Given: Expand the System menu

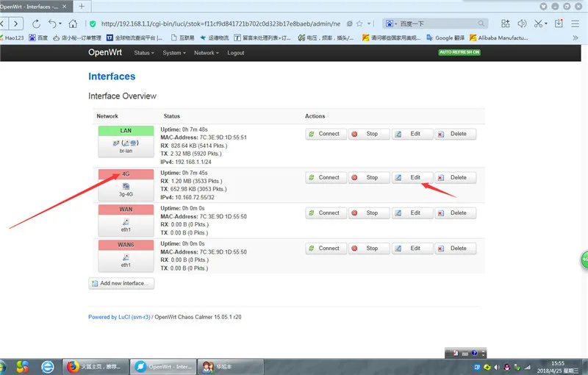Looking at the screenshot, I should coord(174,53).
